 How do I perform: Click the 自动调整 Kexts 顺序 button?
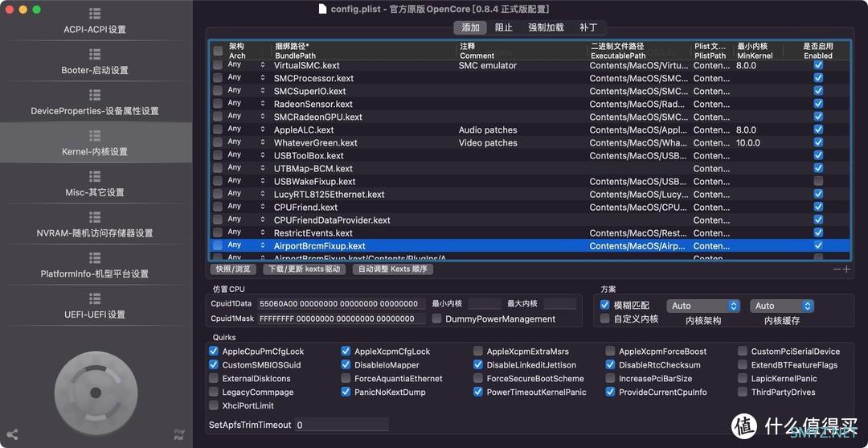click(x=392, y=269)
